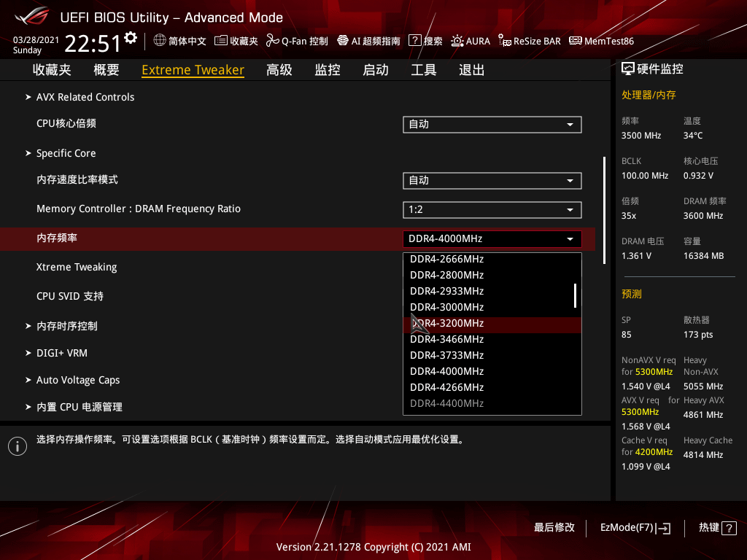
Task: Open the 内存速度比率模式 dropdown
Action: point(492,181)
